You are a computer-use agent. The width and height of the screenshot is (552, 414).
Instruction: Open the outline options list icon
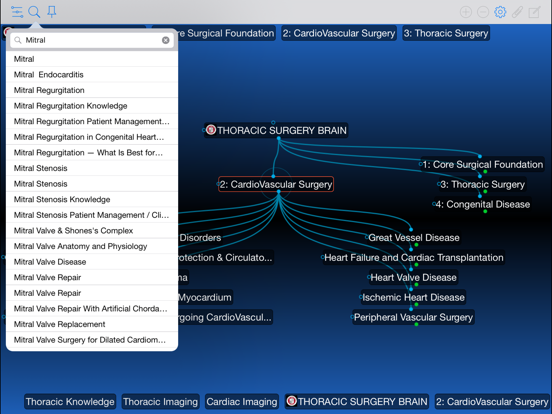point(17,12)
